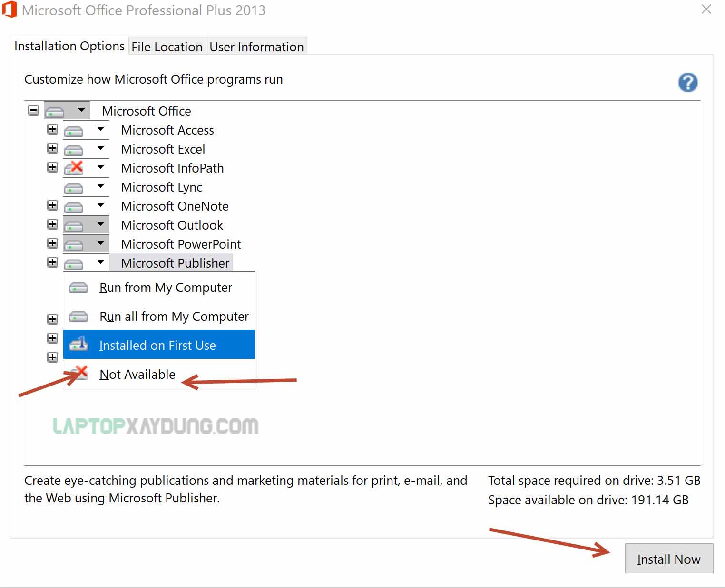725x588 pixels.
Task: Click the Run all from My Computer icon
Action: tap(78, 317)
